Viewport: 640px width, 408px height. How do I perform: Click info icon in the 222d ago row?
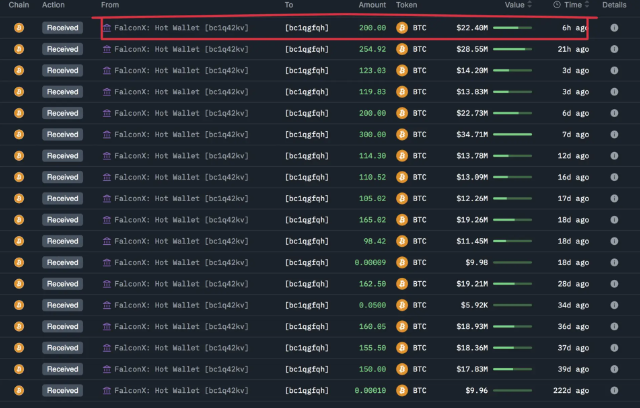[x=613, y=390]
